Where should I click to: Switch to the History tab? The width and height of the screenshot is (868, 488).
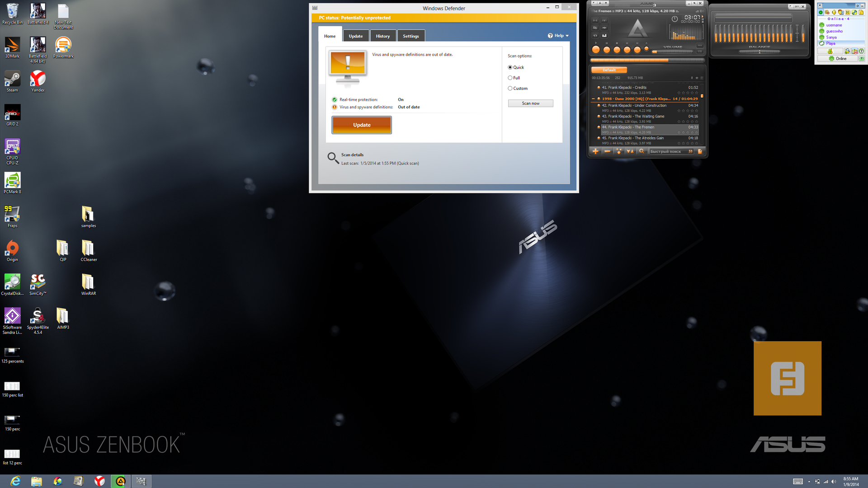(382, 36)
